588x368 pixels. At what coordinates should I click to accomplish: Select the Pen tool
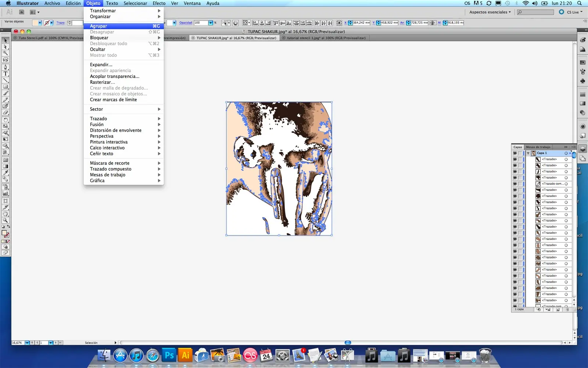(6, 67)
